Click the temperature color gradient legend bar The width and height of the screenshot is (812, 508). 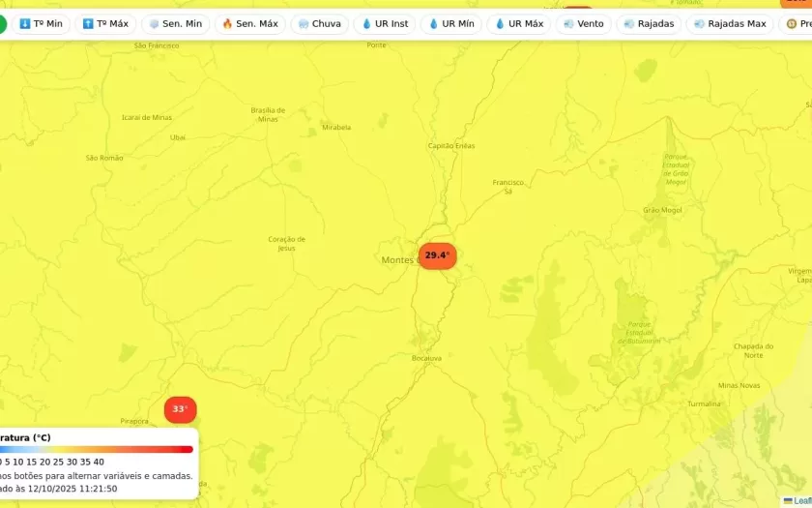[97, 449]
